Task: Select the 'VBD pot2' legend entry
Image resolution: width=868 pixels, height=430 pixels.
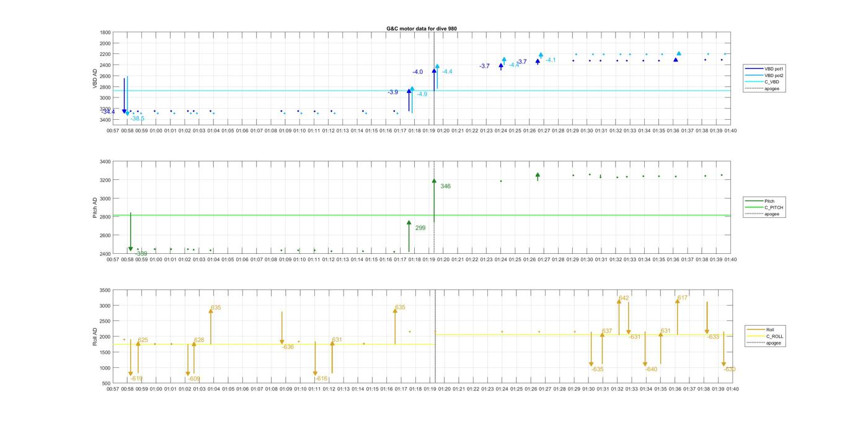Action: coord(774,75)
